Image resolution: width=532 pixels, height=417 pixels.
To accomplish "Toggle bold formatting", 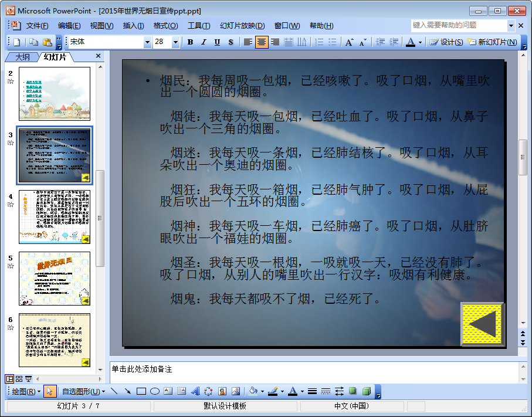I will click(x=190, y=42).
